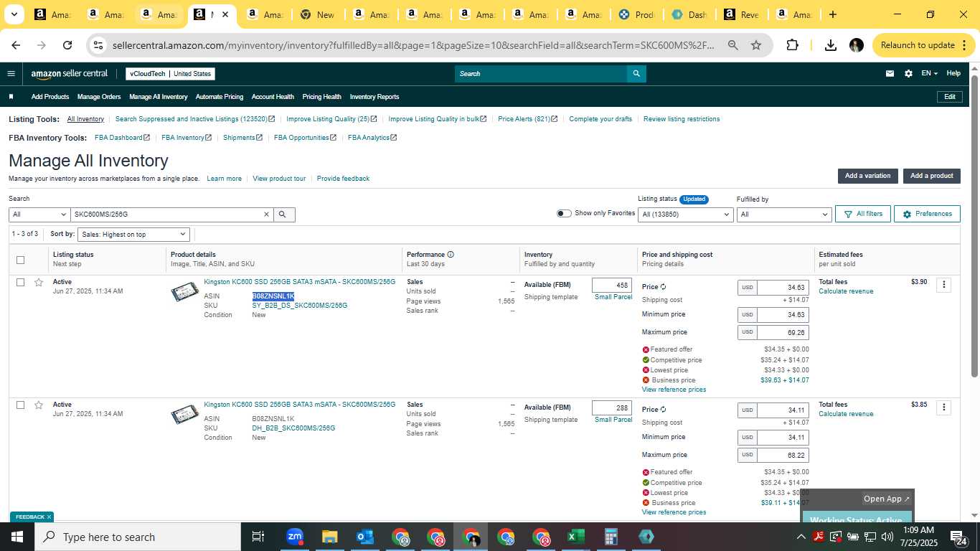Open the Windows Start menu

click(x=17, y=537)
